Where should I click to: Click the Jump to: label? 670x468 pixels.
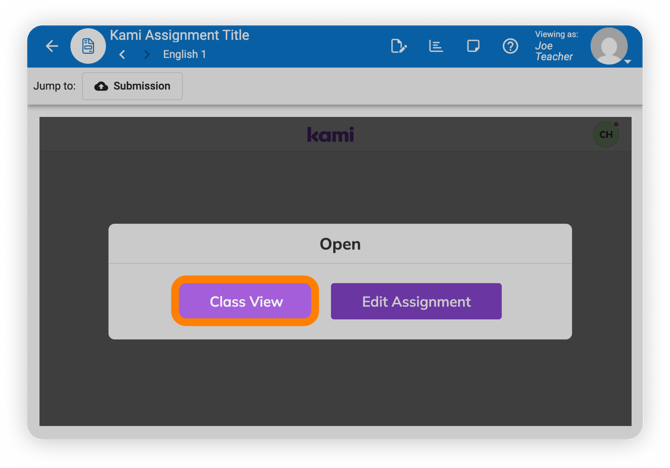(x=55, y=86)
